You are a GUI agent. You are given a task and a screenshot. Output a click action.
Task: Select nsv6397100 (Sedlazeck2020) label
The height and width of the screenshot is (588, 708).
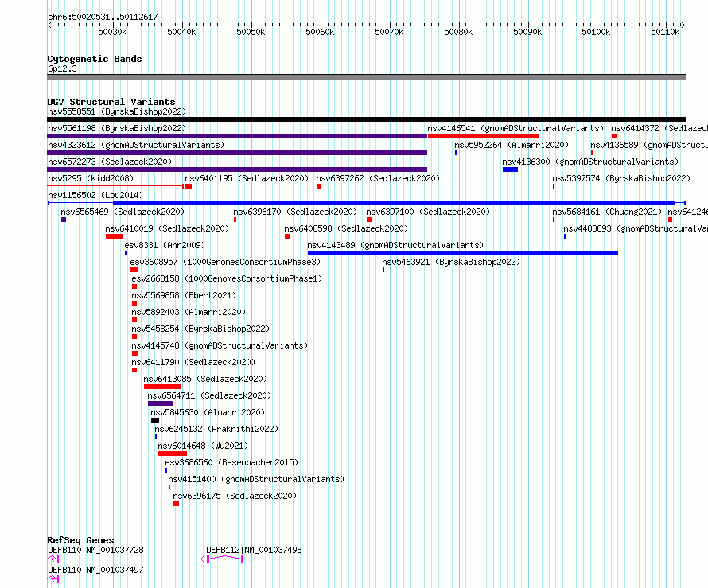pyautogui.click(x=428, y=212)
